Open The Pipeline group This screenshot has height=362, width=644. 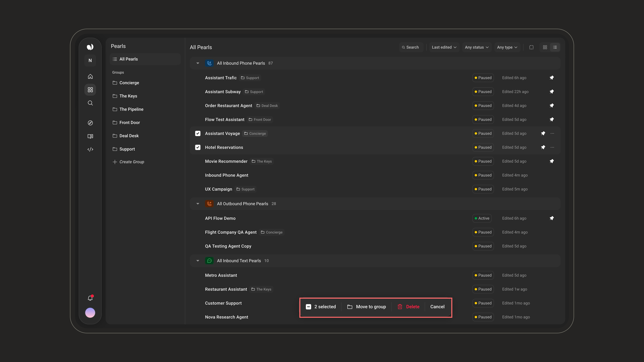145,109
